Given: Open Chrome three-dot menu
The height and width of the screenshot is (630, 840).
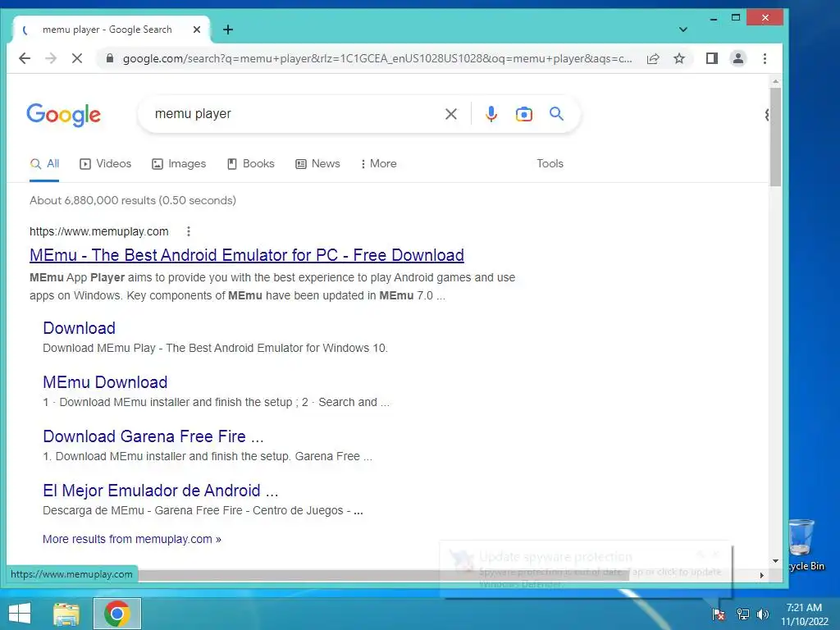Looking at the screenshot, I should [765, 58].
